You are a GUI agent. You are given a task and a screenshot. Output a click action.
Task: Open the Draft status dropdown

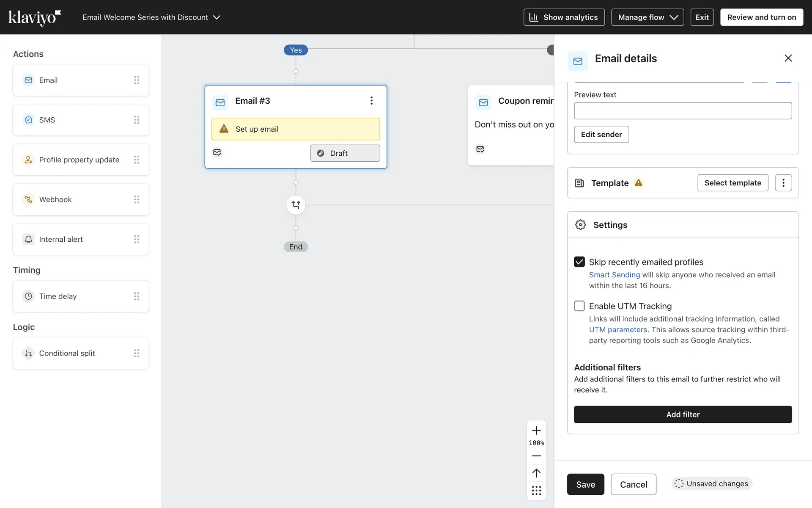345,153
